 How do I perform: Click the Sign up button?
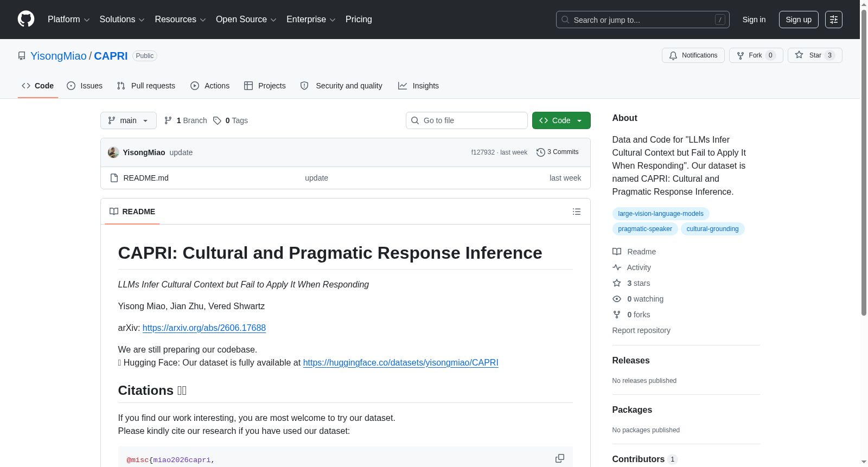pyautogui.click(x=799, y=20)
